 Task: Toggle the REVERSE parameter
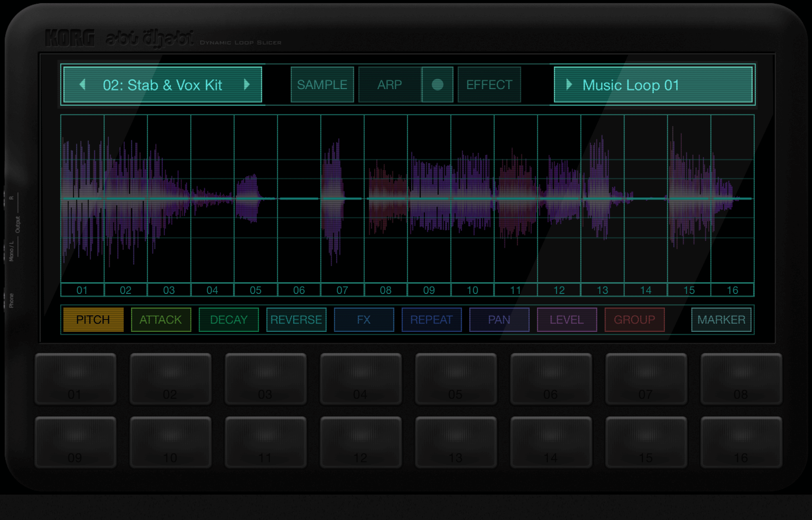coord(296,320)
